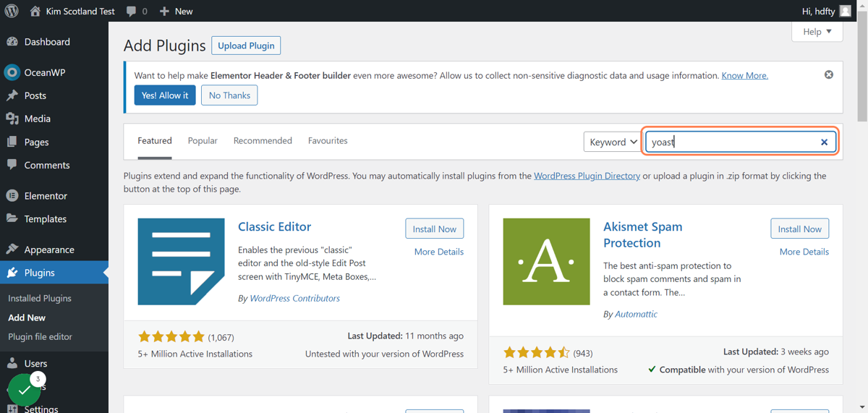Open the Classic Editor title link

click(x=274, y=226)
